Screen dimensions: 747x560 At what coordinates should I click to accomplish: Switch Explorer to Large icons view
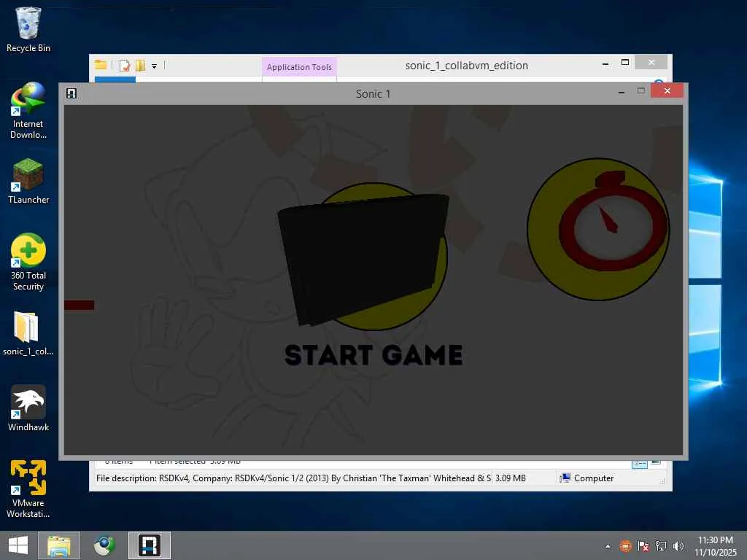coord(656,463)
